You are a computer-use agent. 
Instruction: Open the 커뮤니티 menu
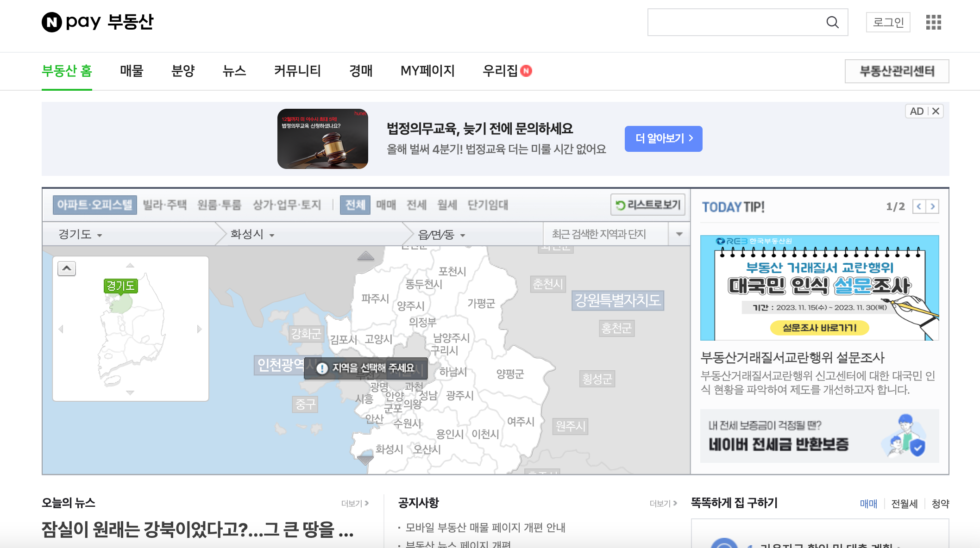(x=297, y=71)
